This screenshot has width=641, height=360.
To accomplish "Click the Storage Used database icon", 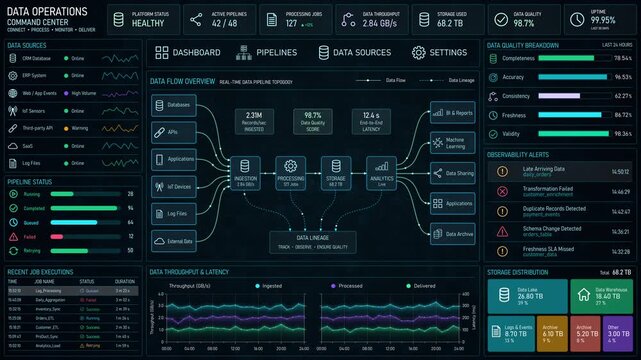I will [424, 20].
